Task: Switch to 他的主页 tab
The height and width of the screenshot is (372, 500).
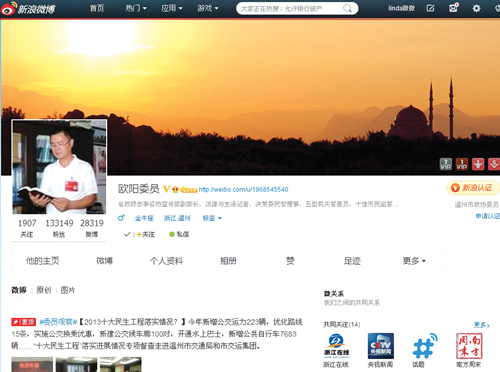Action: 43,261
